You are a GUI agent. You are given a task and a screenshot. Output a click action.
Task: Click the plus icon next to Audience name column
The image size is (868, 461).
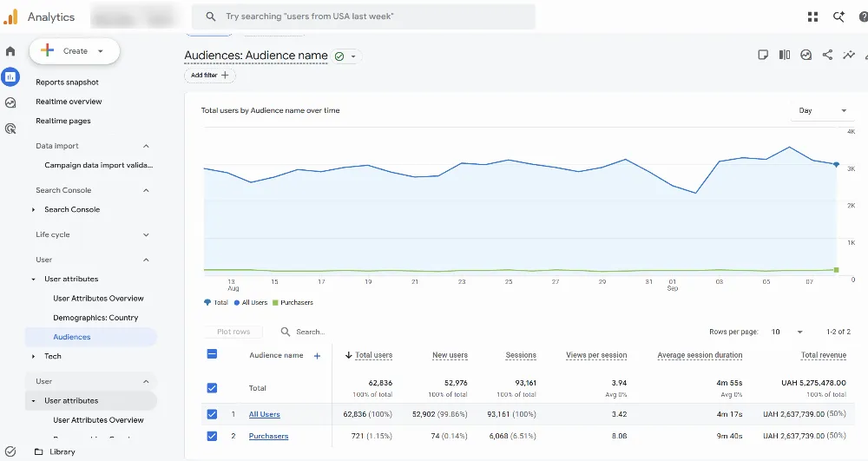tap(317, 356)
